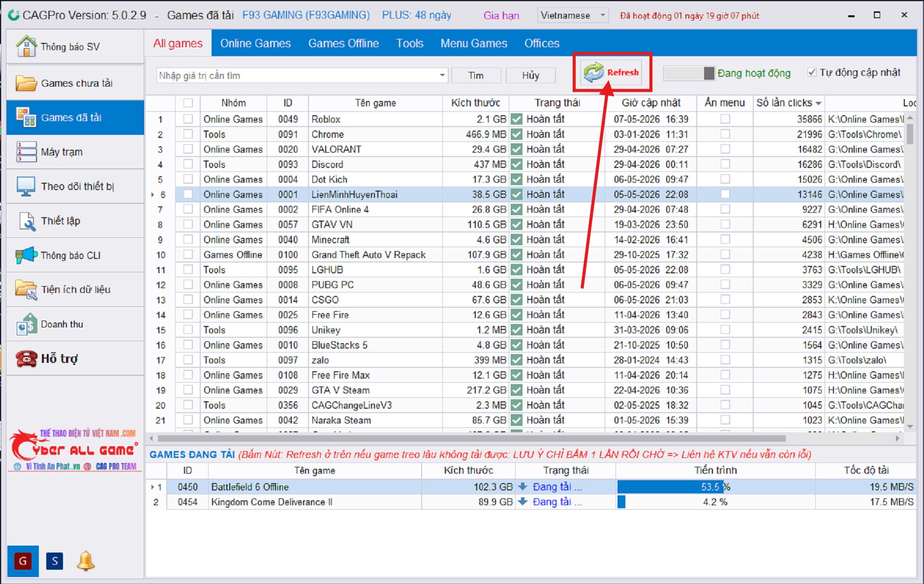Click the Thông báo CLI megaphone icon
924x584 pixels.
coord(26,255)
